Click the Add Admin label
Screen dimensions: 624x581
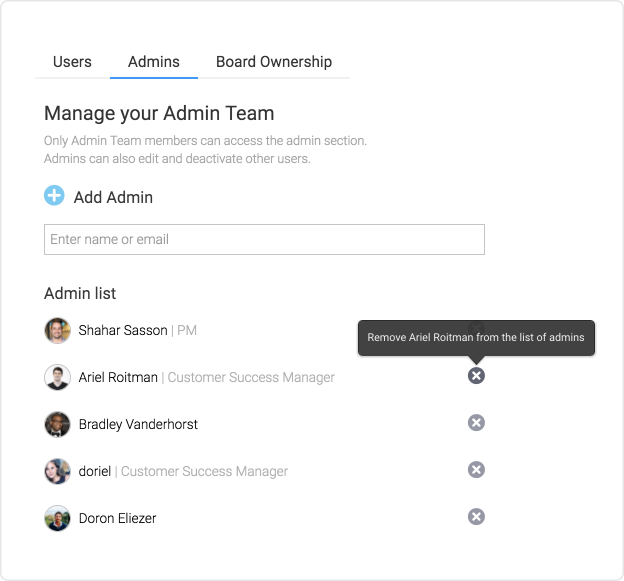[x=113, y=197]
